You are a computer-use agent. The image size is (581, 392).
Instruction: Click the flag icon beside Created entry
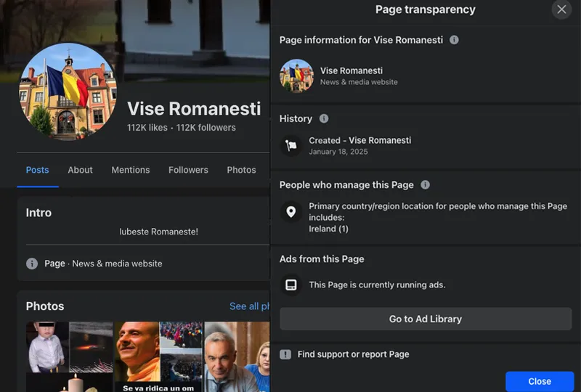(291, 145)
